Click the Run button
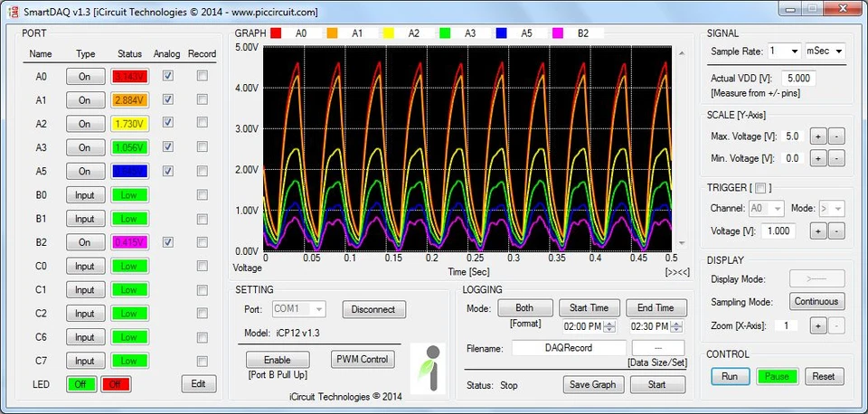The height and width of the screenshot is (414, 868). pos(731,376)
